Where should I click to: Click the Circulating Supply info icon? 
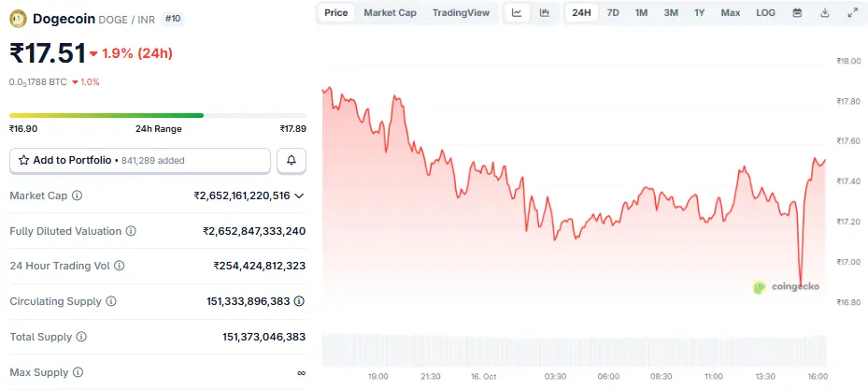click(111, 301)
